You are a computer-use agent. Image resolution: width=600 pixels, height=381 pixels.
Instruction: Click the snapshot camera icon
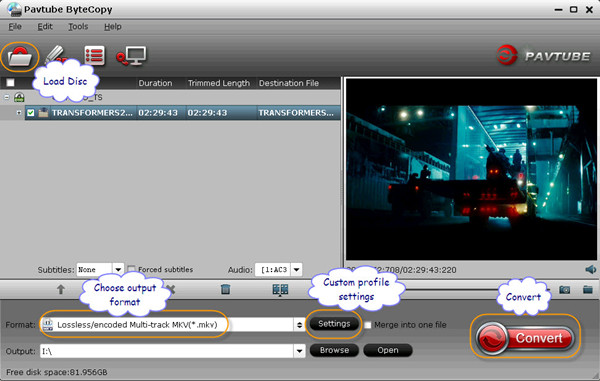pos(565,290)
